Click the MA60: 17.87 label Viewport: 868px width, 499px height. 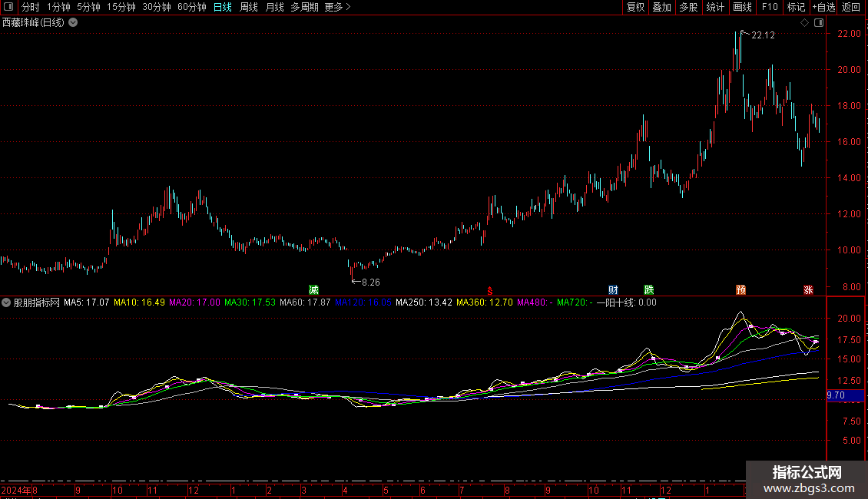(305, 302)
